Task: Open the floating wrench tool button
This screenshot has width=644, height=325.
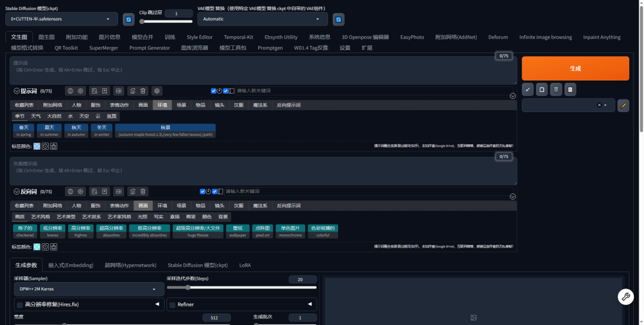Action: (x=626, y=296)
